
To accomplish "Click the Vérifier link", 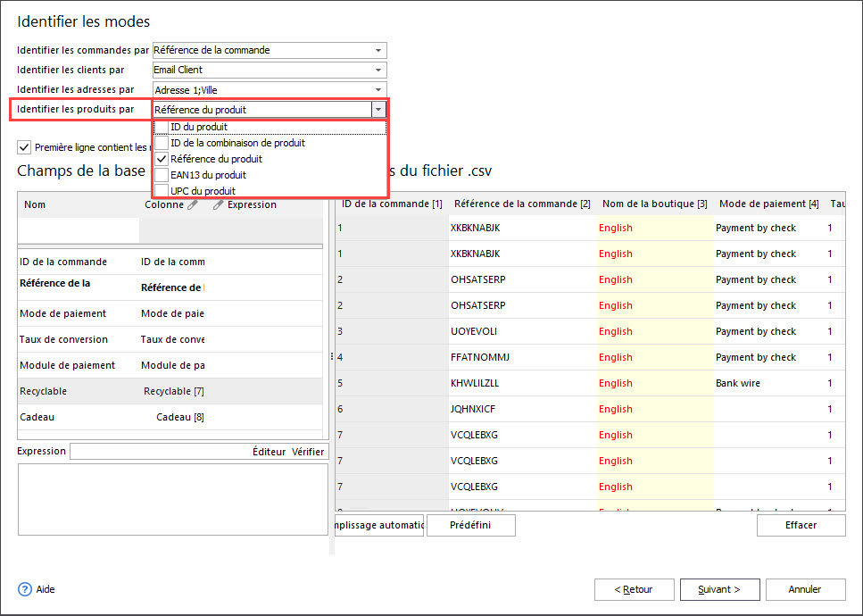I will (308, 452).
